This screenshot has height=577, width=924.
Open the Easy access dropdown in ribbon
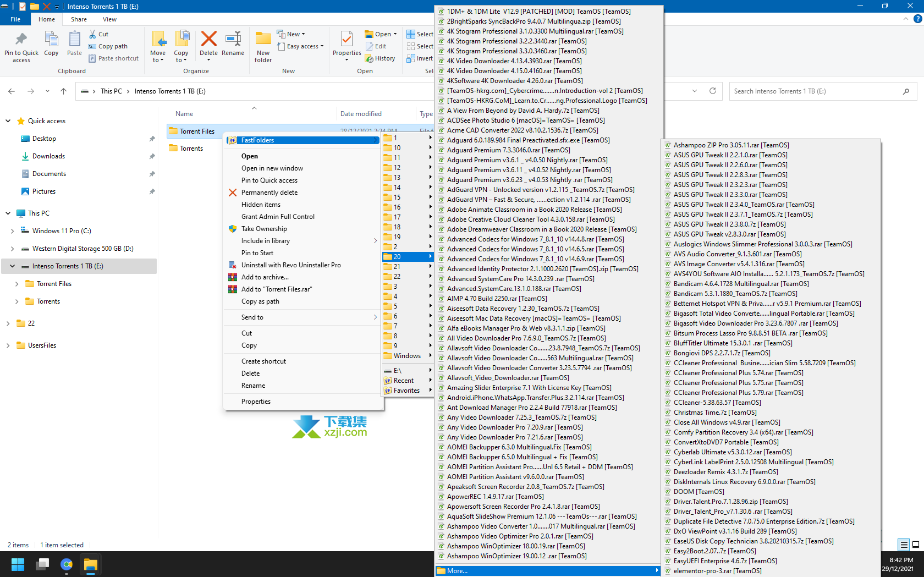click(x=300, y=46)
